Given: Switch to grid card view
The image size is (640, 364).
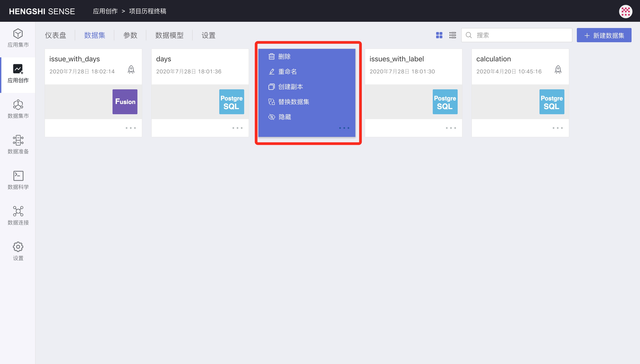Looking at the screenshot, I should 439,35.
